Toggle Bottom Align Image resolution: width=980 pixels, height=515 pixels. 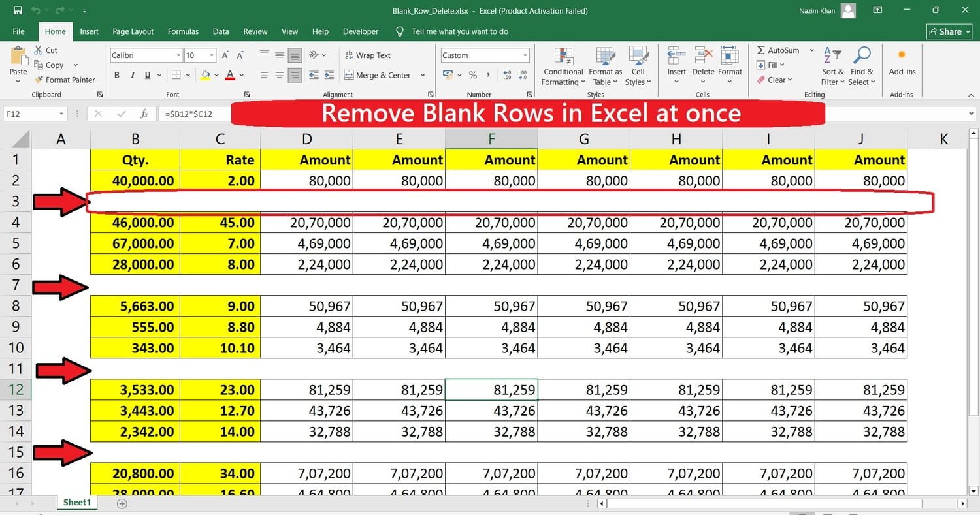coord(295,55)
